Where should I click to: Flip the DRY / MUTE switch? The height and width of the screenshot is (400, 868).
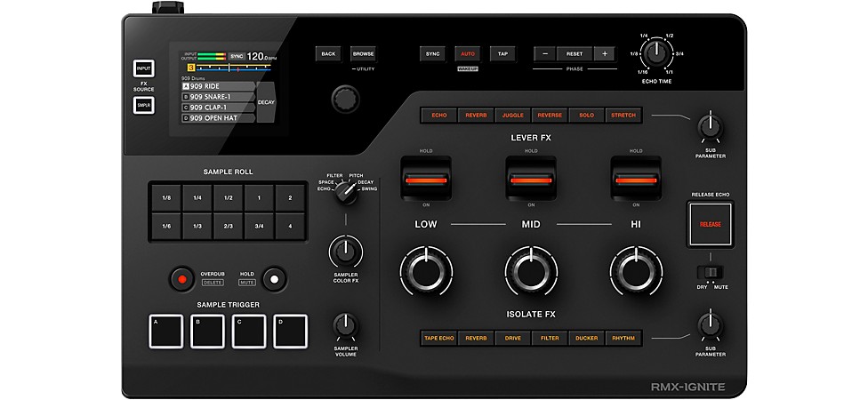(x=711, y=272)
